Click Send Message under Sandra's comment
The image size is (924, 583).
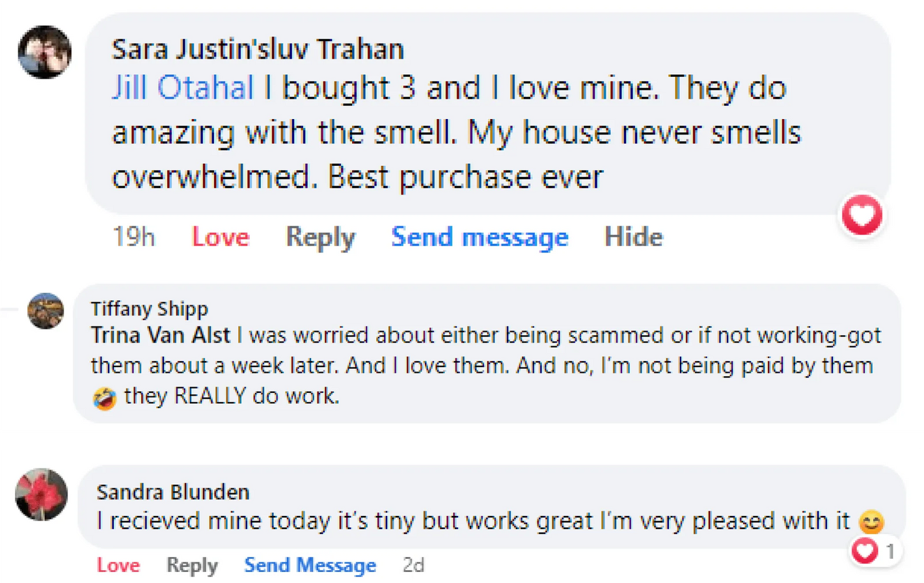pyautogui.click(x=310, y=565)
